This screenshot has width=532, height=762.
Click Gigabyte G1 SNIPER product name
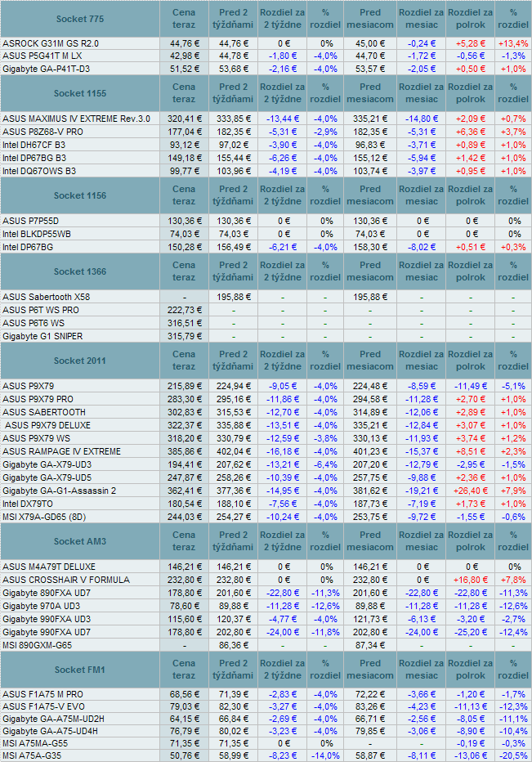click(42, 336)
